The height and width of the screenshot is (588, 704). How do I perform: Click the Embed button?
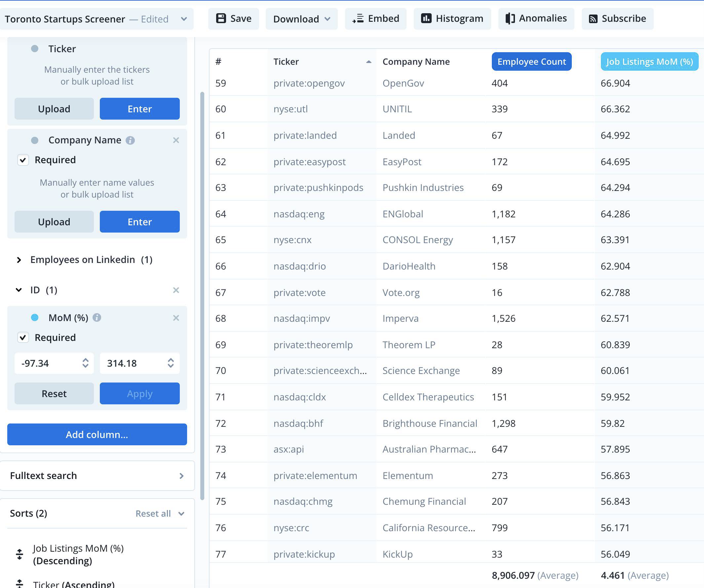tap(376, 19)
